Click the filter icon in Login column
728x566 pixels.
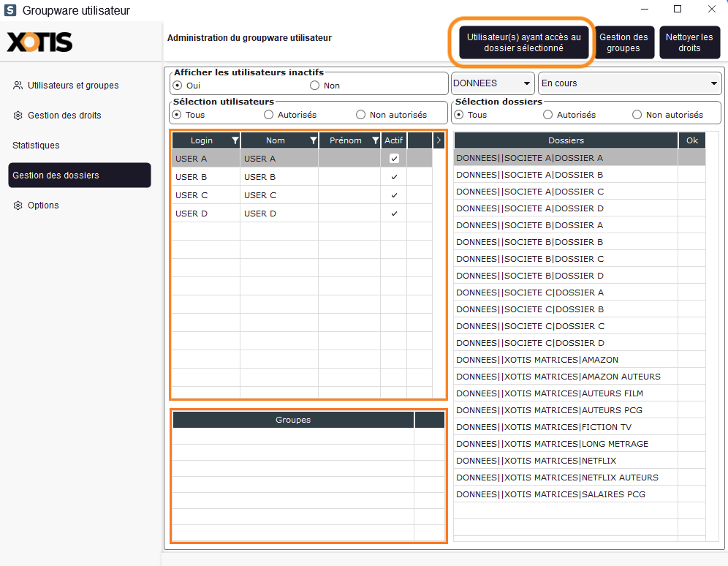click(235, 140)
